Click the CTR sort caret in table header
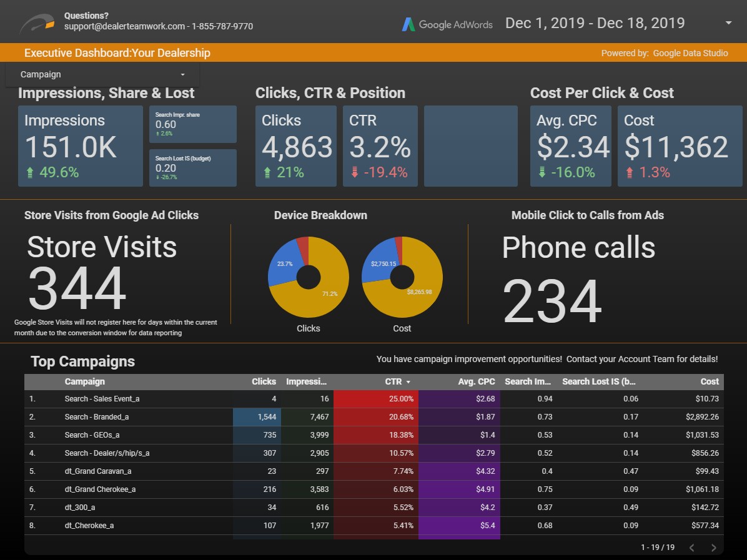This screenshot has height=560, width=747. pyautogui.click(x=408, y=381)
